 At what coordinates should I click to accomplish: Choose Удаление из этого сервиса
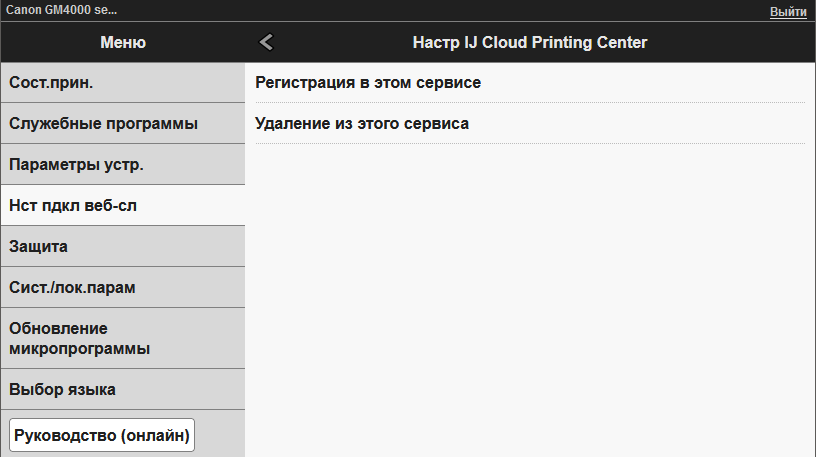(362, 123)
